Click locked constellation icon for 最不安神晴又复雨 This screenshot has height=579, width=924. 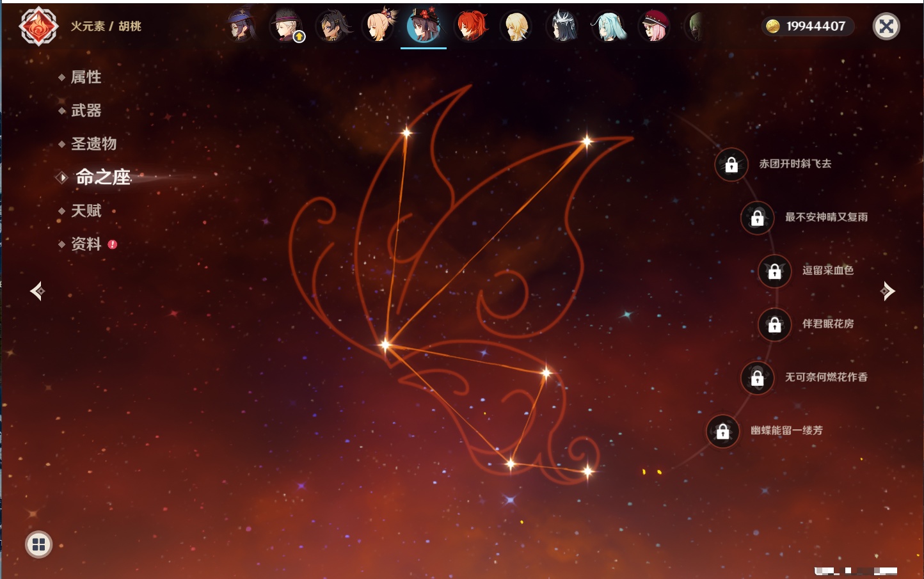(x=758, y=218)
